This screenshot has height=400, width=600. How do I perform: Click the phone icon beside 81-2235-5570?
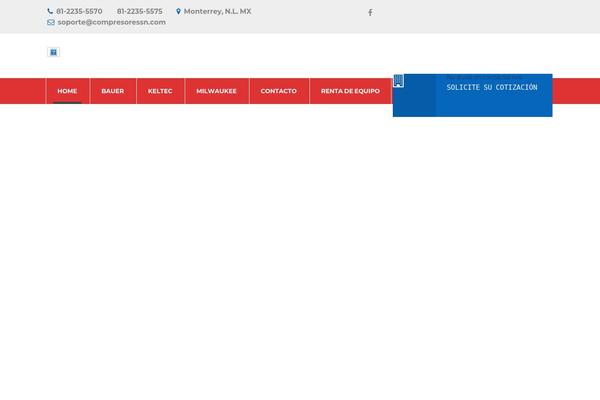click(x=50, y=11)
